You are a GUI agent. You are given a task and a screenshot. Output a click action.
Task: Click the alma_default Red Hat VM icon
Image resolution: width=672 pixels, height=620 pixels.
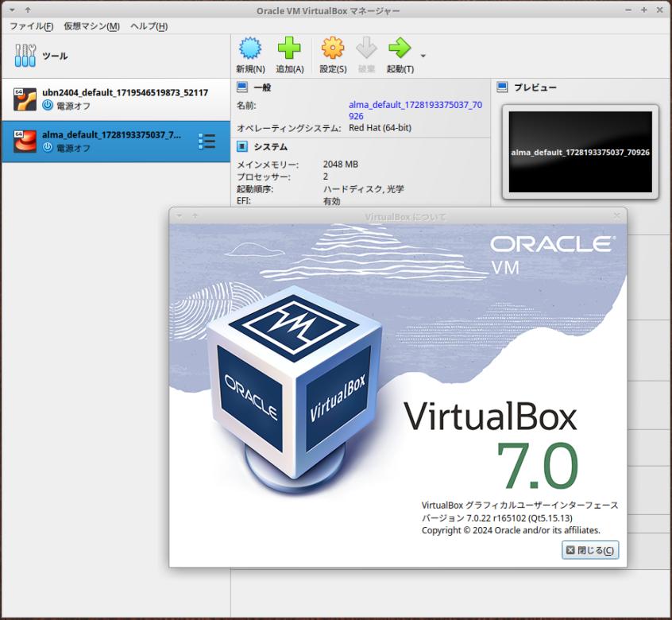tap(25, 141)
